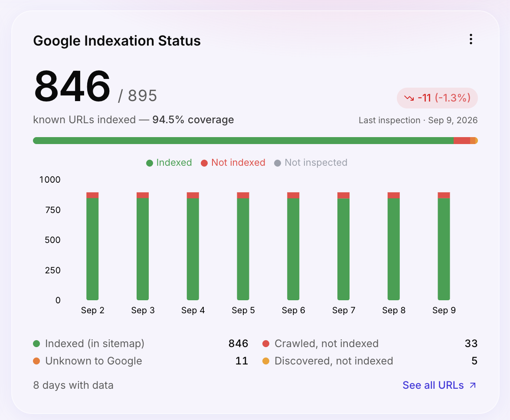Click the Google Indexation Status title
The image size is (510, 420).
click(117, 41)
